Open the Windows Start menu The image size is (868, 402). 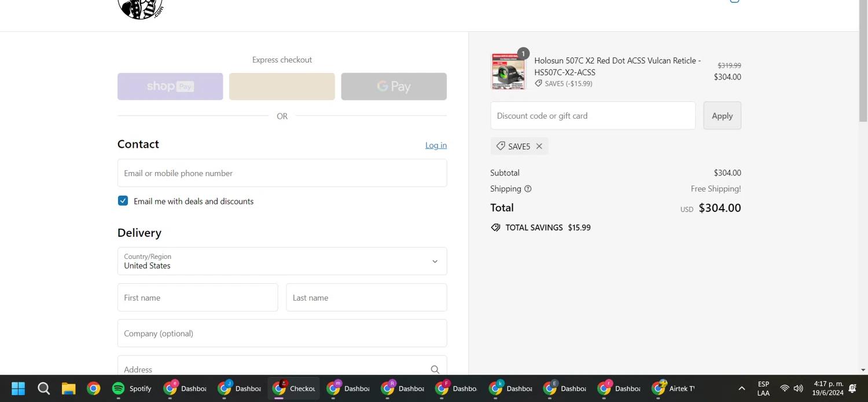point(18,388)
